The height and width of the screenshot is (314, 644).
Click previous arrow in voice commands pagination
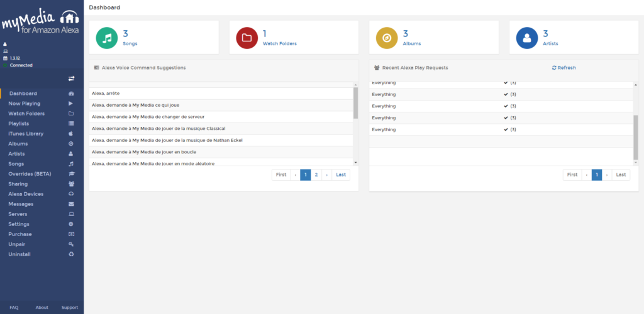296,175
